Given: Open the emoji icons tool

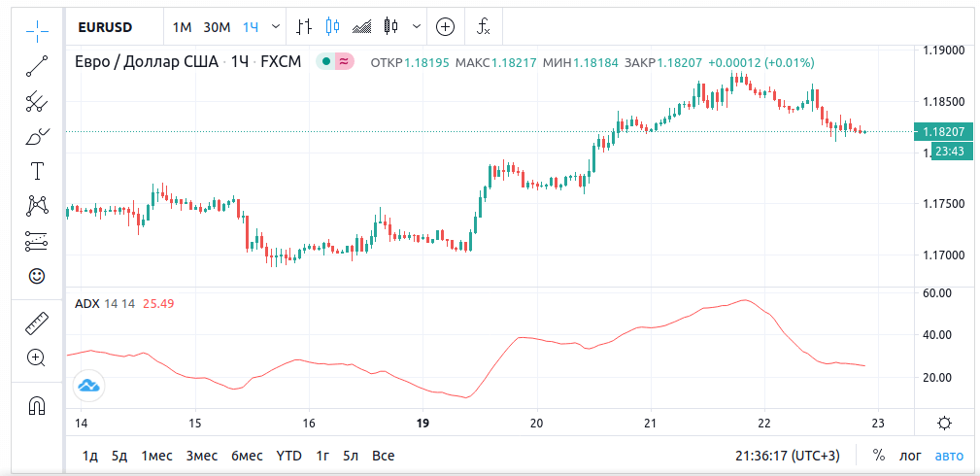Looking at the screenshot, I should [37, 276].
